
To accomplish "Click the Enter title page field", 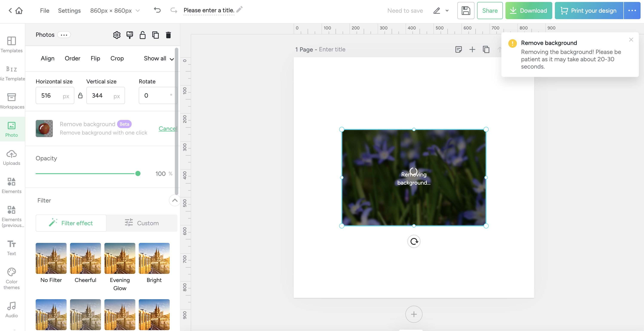I will coord(332,49).
